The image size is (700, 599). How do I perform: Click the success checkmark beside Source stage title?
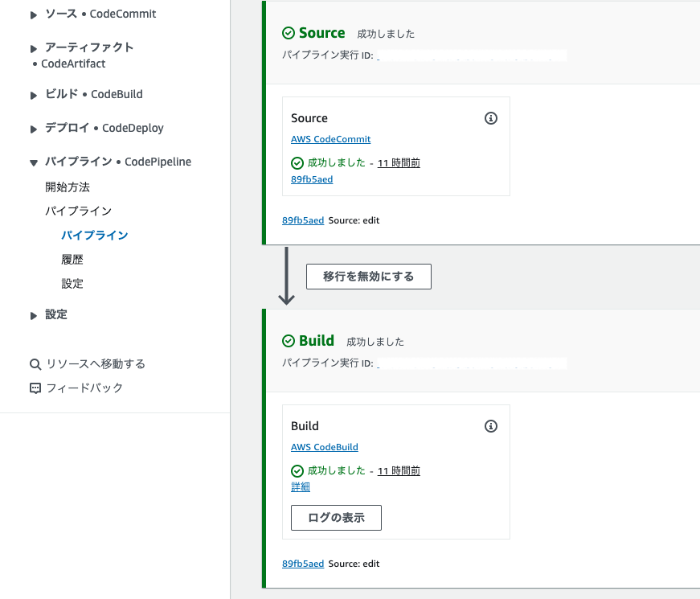pos(289,33)
